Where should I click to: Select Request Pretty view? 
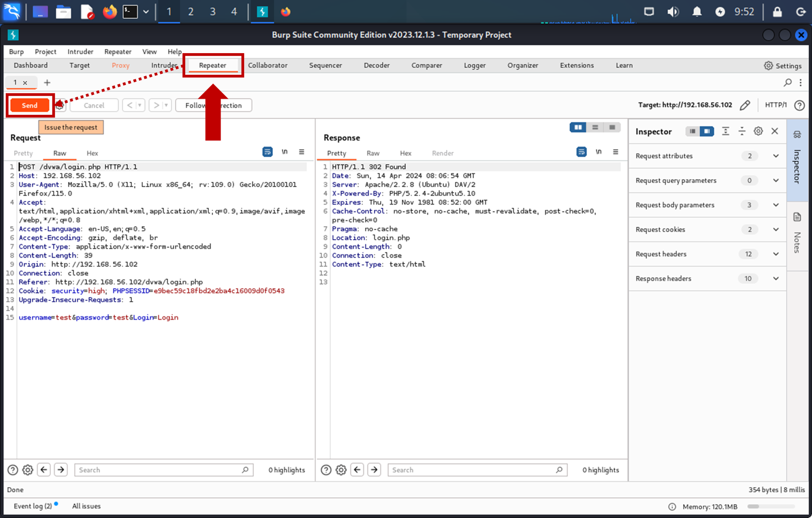click(23, 153)
